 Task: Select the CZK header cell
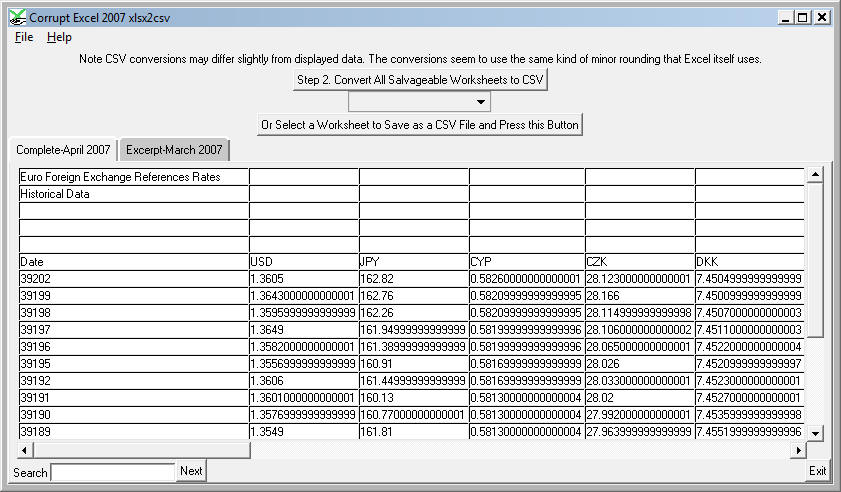point(640,262)
